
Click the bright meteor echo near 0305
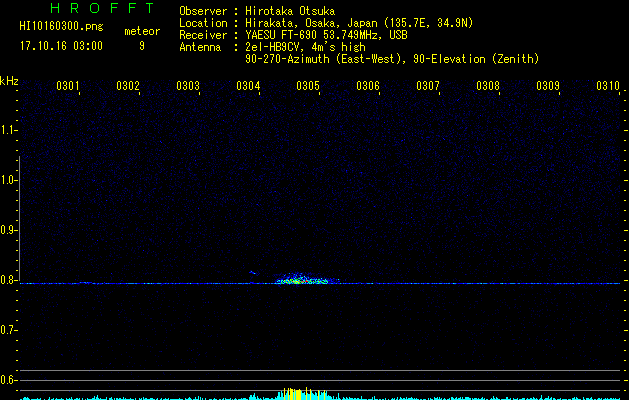point(307,279)
